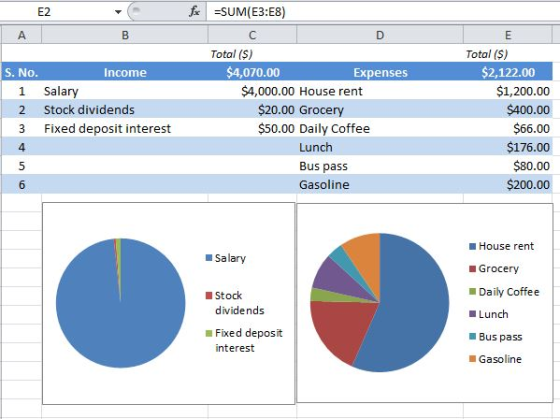Click the Total ($) label above income column
This screenshot has height=419, width=560.
pyautogui.click(x=231, y=54)
